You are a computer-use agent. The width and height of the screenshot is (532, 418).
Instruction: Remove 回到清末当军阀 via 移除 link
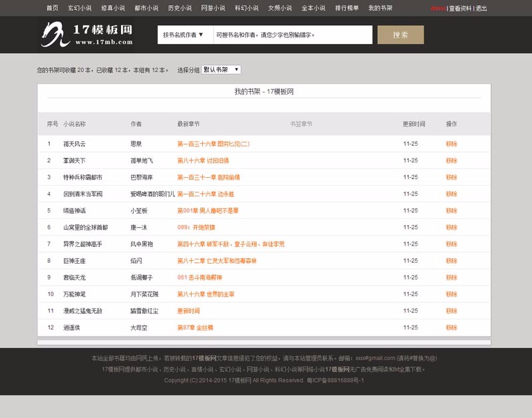coord(452,194)
